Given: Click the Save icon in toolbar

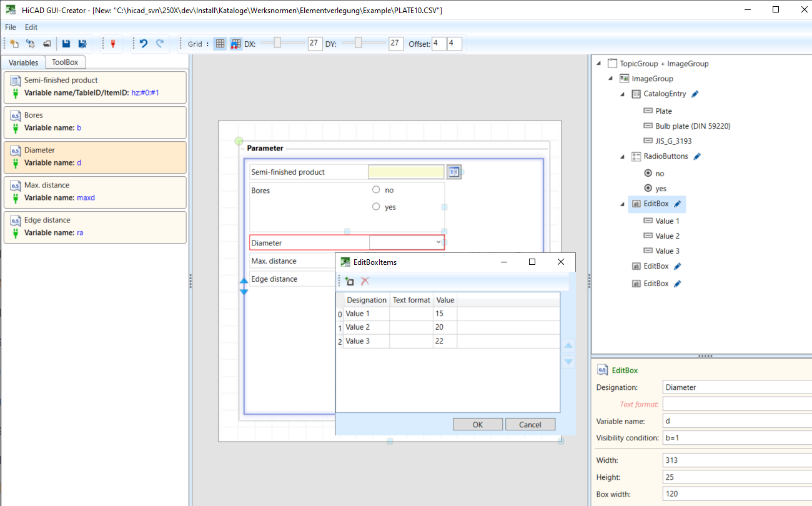Looking at the screenshot, I should [66, 44].
